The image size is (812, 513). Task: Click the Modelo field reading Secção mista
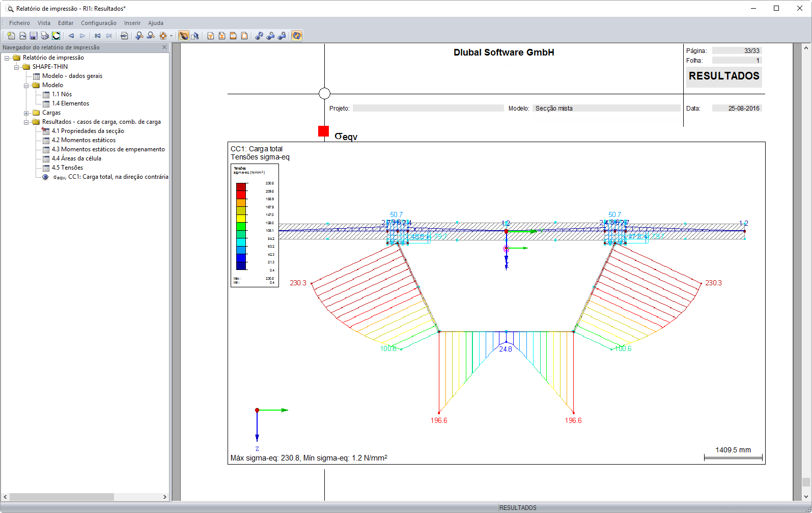tap(606, 109)
